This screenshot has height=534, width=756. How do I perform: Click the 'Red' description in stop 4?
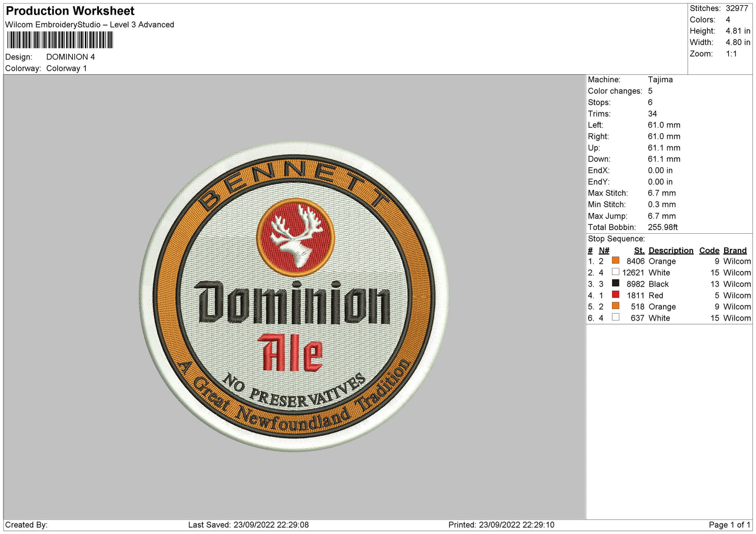656,296
